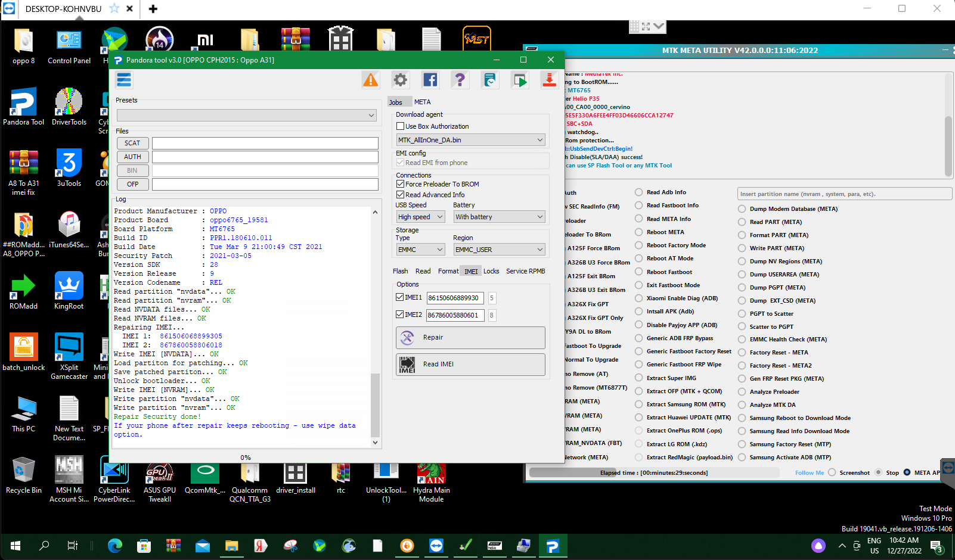Open the Flash tab
Screen dimensions: 955x560
(401, 271)
